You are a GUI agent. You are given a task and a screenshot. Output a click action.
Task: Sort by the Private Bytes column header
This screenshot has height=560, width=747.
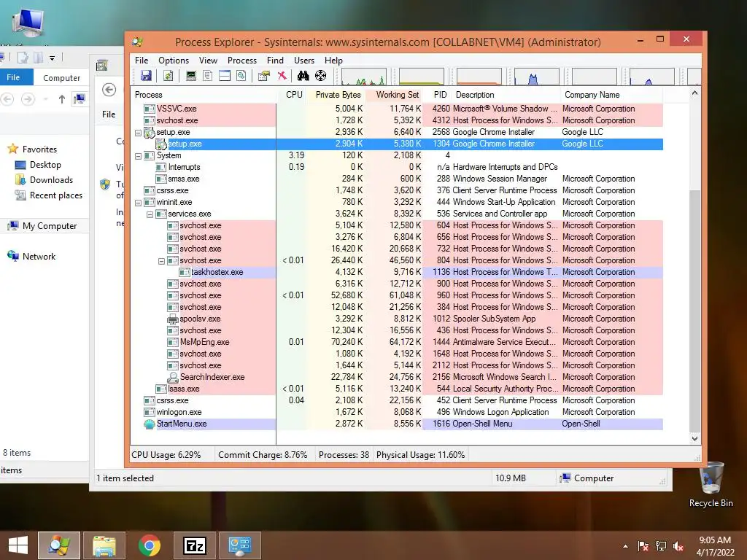click(336, 95)
